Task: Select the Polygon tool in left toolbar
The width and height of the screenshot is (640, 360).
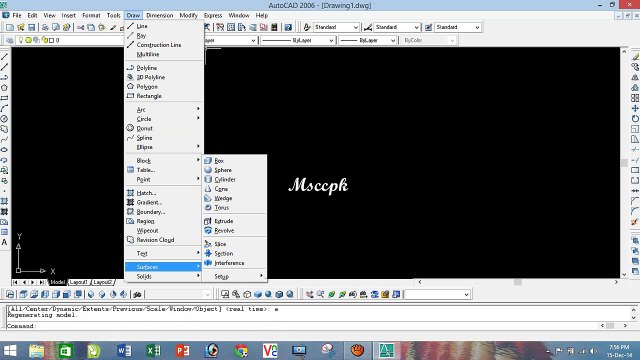Action: tap(4, 88)
